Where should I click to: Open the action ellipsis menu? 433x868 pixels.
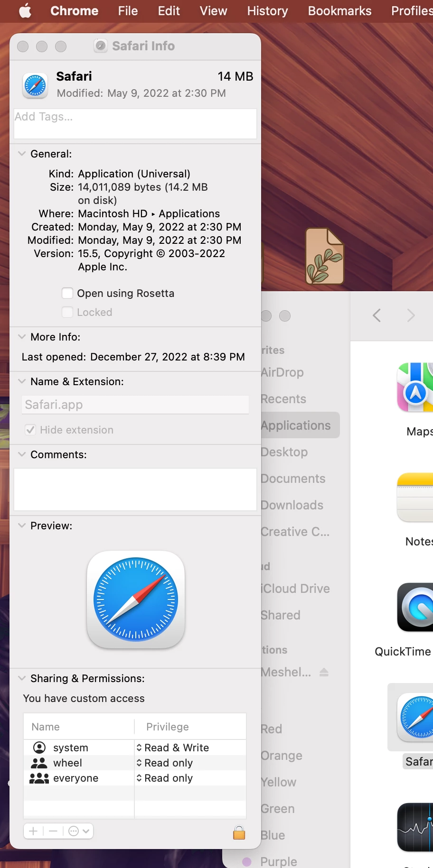tap(78, 831)
